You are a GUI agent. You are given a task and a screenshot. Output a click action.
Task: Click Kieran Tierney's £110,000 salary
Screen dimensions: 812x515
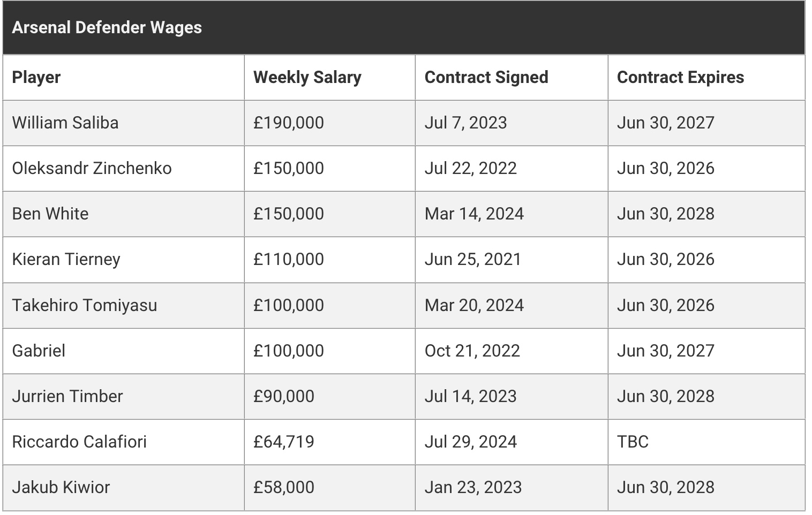[289, 259]
